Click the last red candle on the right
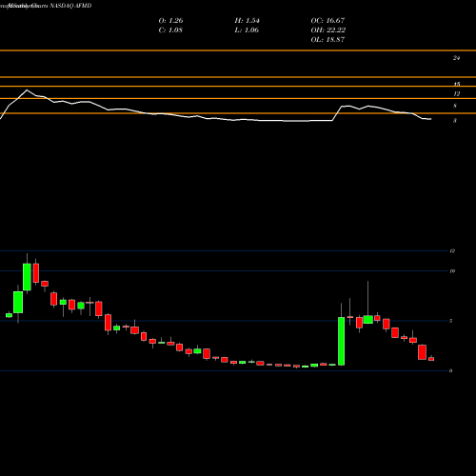 (431, 359)
